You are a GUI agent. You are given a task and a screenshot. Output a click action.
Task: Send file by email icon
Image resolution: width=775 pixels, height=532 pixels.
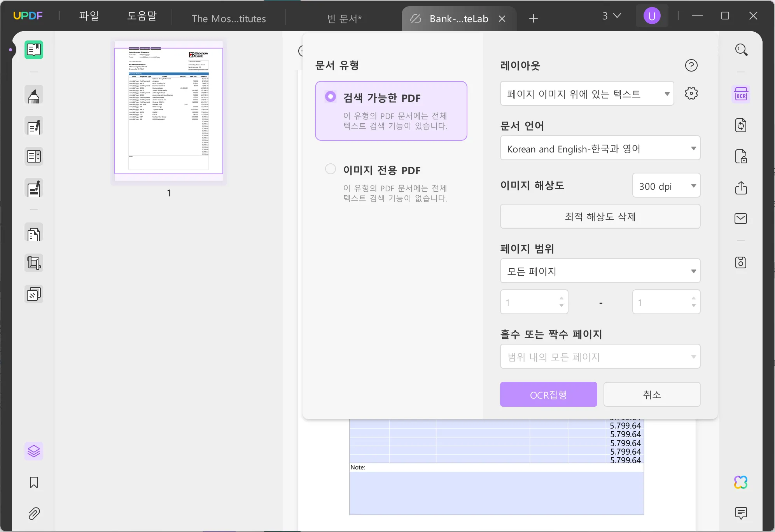click(x=741, y=219)
